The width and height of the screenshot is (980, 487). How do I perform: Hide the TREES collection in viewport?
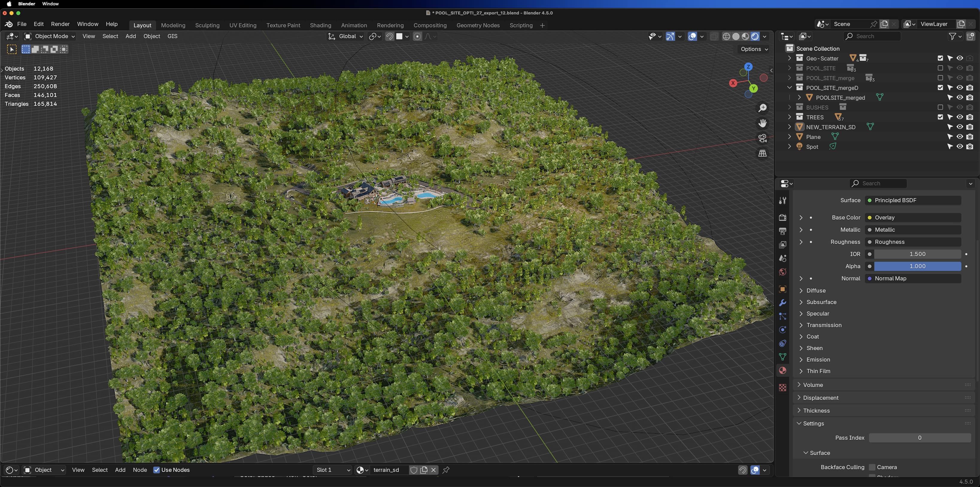tap(959, 117)
